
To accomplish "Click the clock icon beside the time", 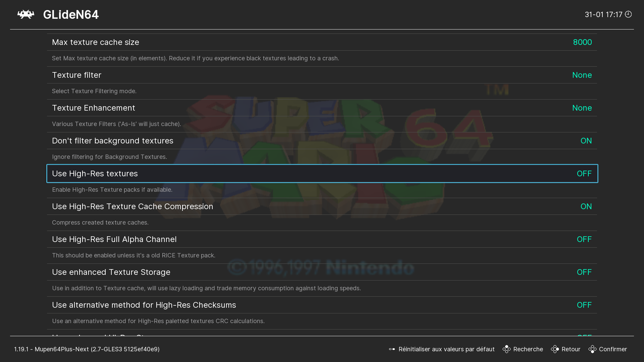I will pos(628,14).
